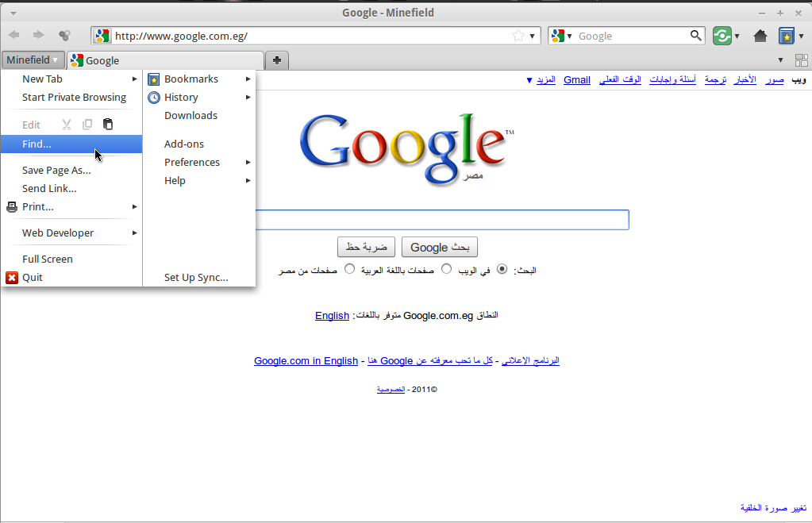812x523 pixels.
Task: Switch to the Google tab
Action: (x=166, y=60)
